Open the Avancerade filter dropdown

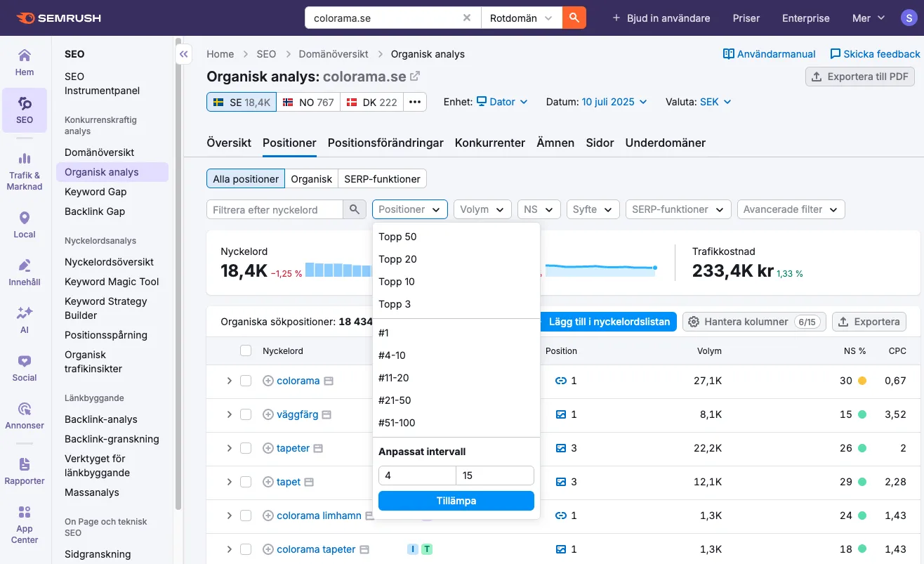pyautogui.click(x=791, y=209)
